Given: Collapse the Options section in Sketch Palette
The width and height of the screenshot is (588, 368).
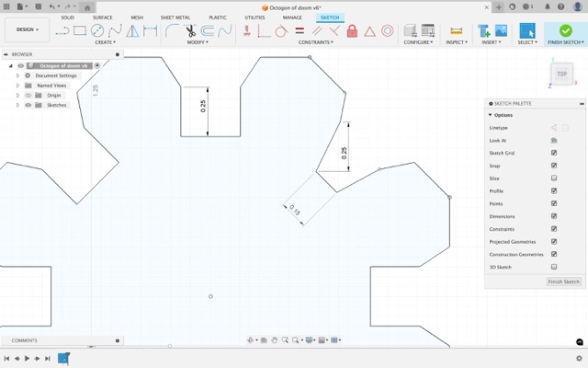Looking at the screenshot, I should coord(490,115).
